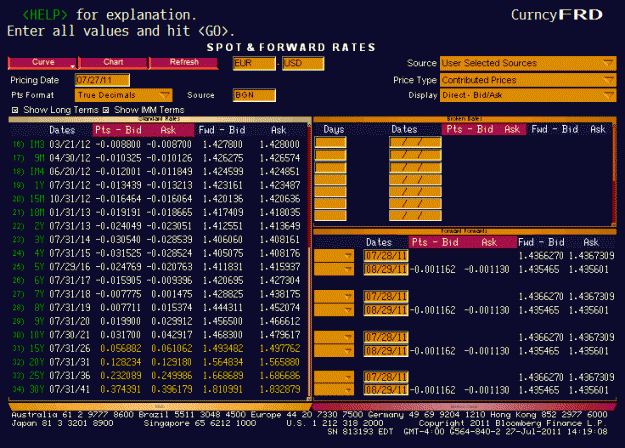
Task: Click the <HELP> text at top
Action: [45, 15]
